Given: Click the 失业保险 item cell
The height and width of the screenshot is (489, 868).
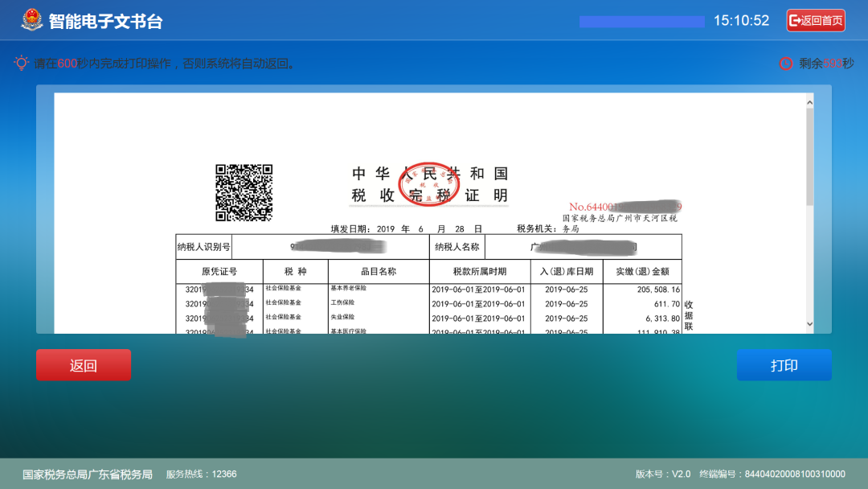Looking at the screenshot, I should 342,317.
